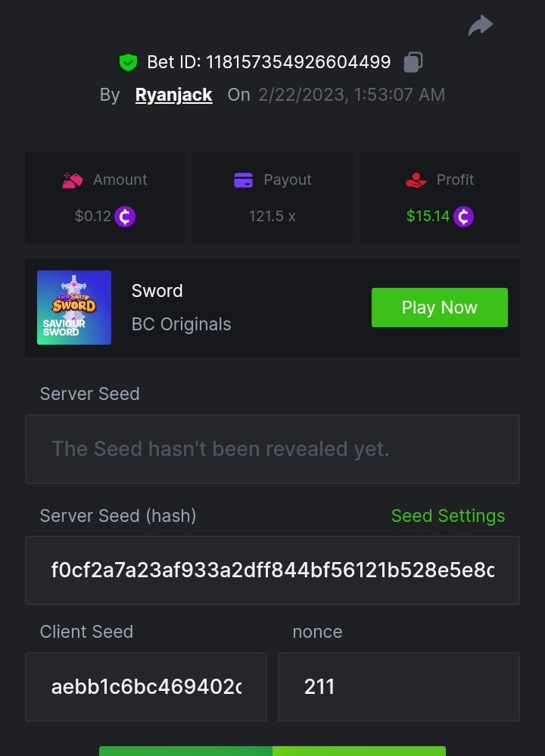Open Seed Settings
This screenshot has height=756, width=545.
447,516
